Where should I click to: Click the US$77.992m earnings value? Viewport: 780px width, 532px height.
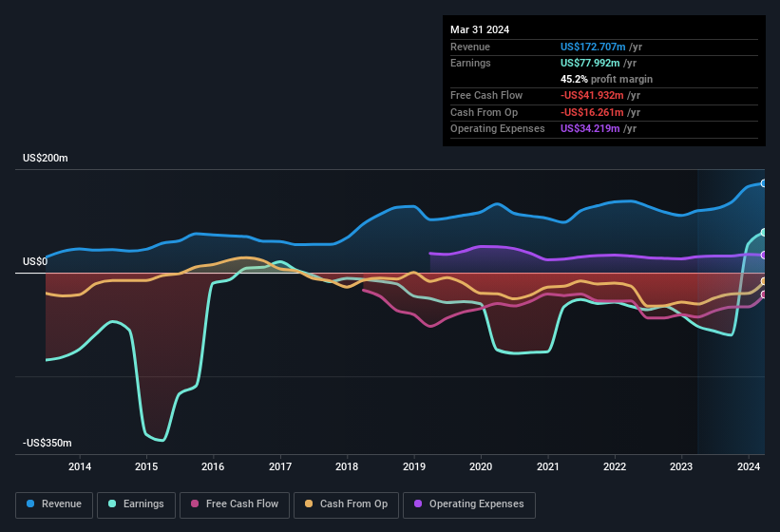590,63
